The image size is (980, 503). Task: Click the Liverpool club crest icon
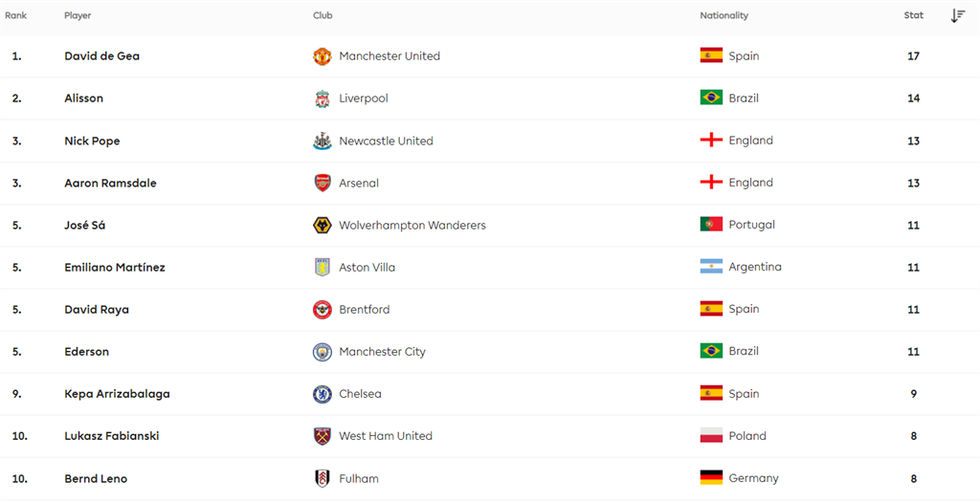[x=323, y=98]
